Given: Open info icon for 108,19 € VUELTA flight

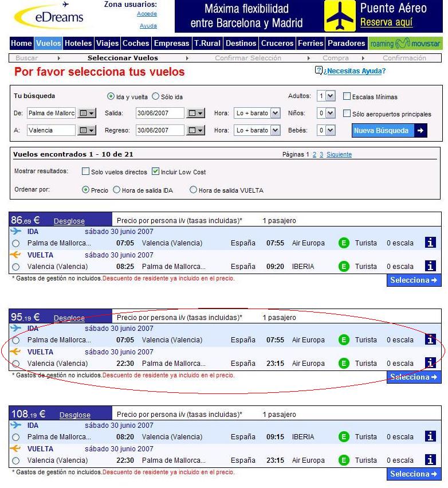Looking at the screenshot, I should (430, 460).
